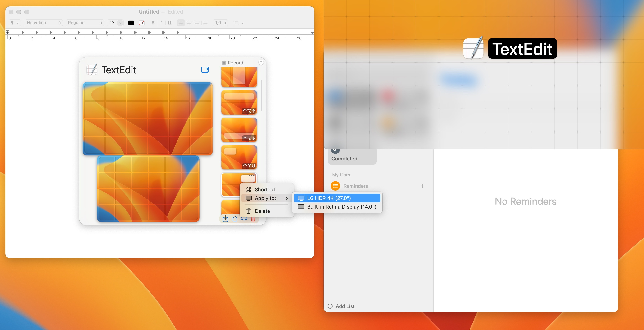Open the text background color swatch
Viewport: 644px width, 330px height.
(141, 23)
